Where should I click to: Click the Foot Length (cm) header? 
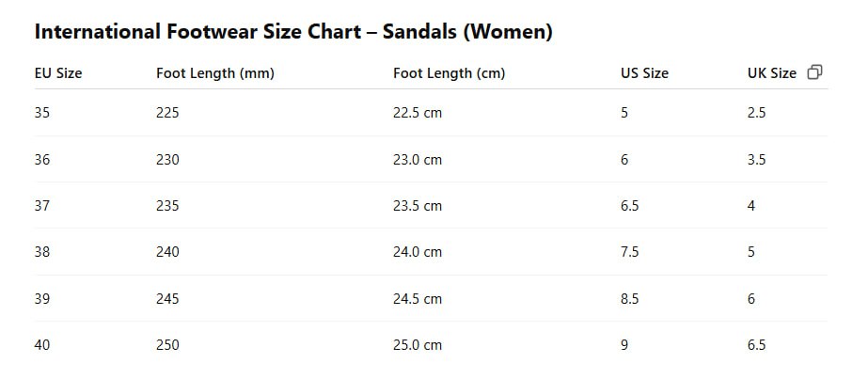pyautogui.click(x=449, y=73)
